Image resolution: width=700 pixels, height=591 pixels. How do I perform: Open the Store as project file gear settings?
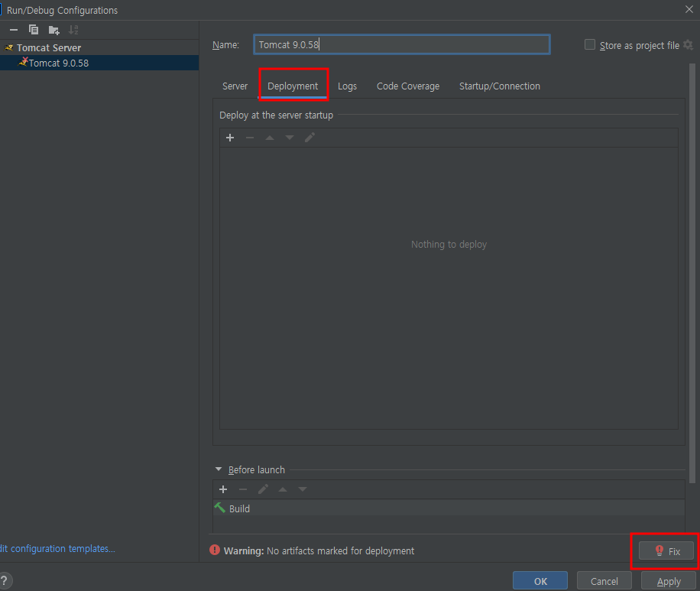click(x=688, y=44)
